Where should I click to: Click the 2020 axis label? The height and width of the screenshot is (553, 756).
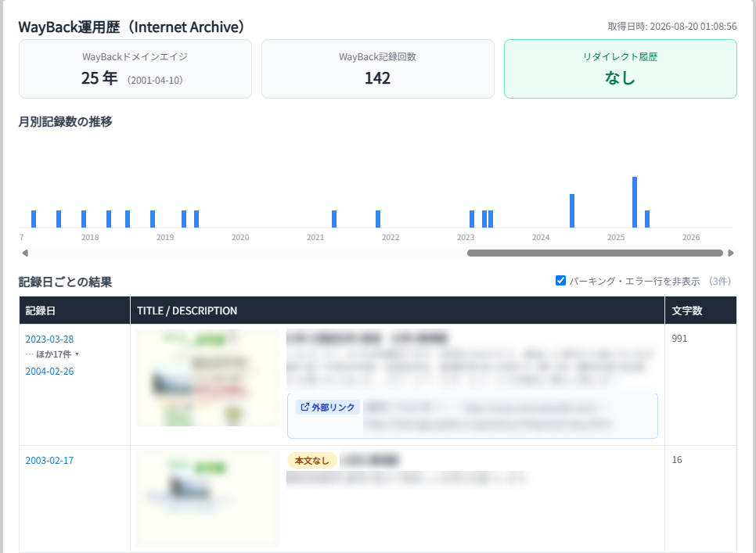click(240, 238)
